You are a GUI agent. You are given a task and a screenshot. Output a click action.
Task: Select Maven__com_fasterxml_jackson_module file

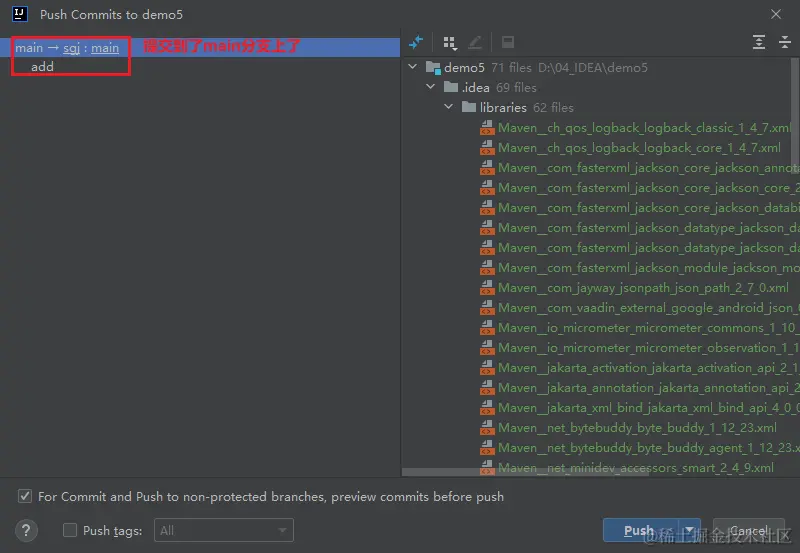coord(647,267)
